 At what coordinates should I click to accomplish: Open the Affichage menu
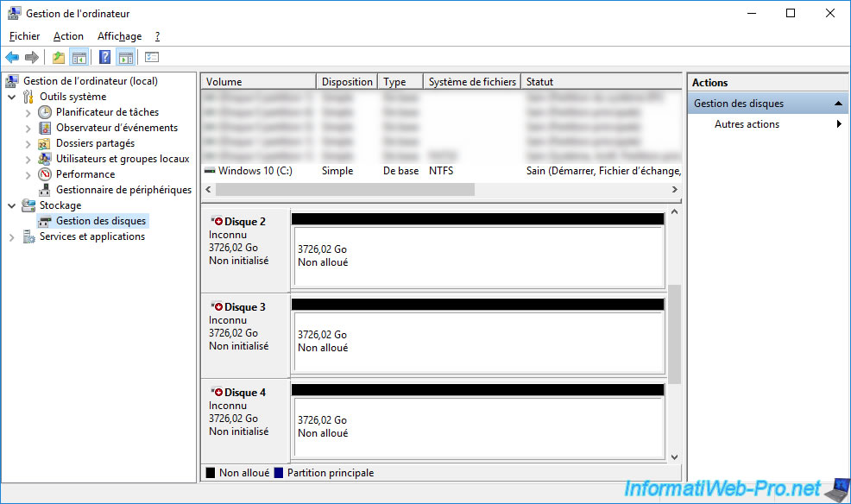pos(119,36)
